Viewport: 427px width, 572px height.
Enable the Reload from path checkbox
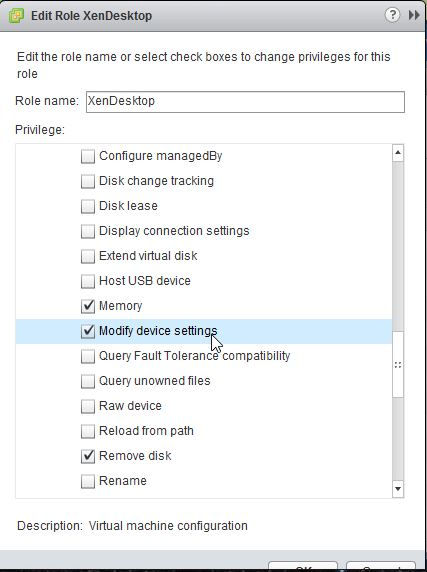pyautogui.click(x=88, y=431)
